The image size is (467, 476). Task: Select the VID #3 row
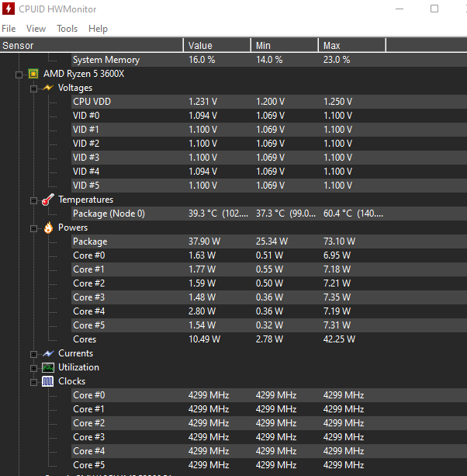point(269,158)
